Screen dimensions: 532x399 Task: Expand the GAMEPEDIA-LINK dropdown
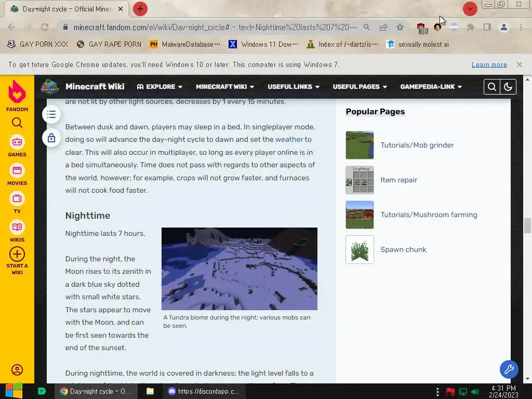(x=431, y=87)
